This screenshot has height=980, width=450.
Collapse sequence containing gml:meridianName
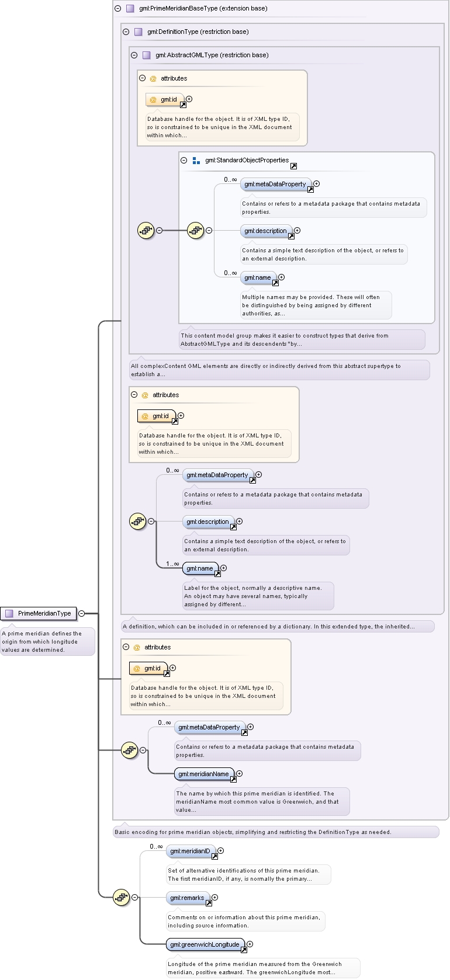click(x=143, y=750)
